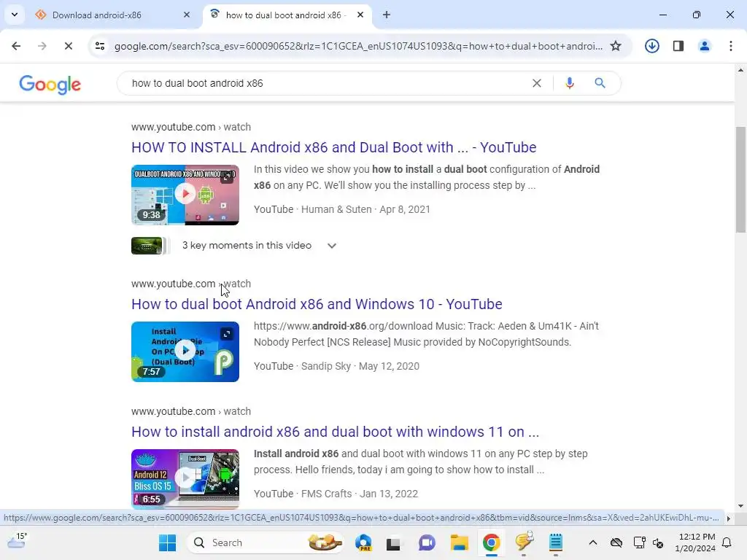Click the forward navigation arrow
Viewport: 747px width, 560px height.
pyautogui.click(x=42, y=46)
